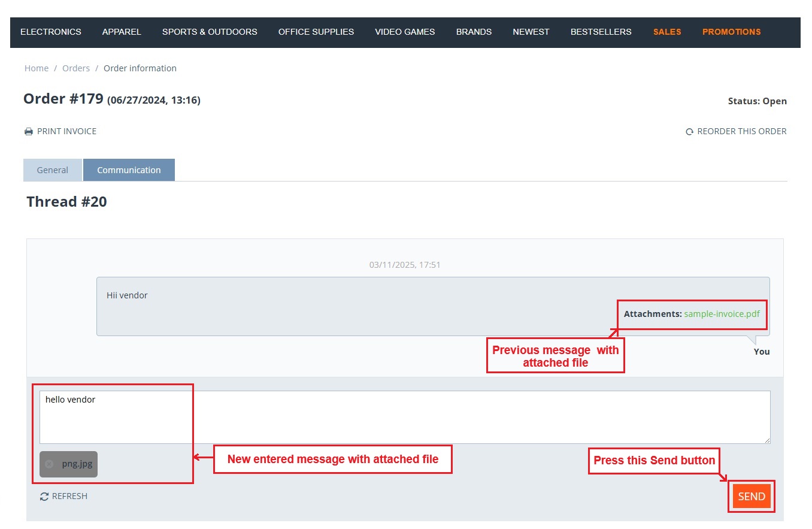Open the sample-invoice.pdf attachment

pyautogui.click(x=722, y=314)
